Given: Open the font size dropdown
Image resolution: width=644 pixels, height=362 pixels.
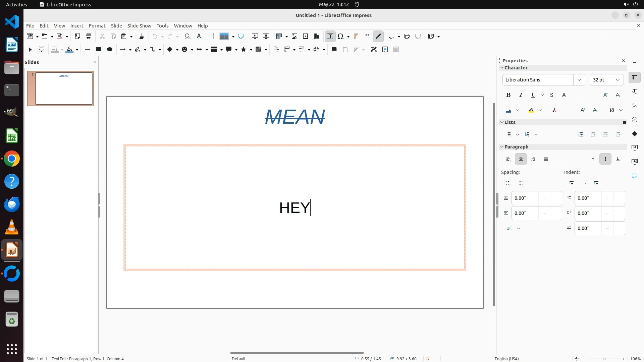Looking at the screenshot, I should (618, 80).
